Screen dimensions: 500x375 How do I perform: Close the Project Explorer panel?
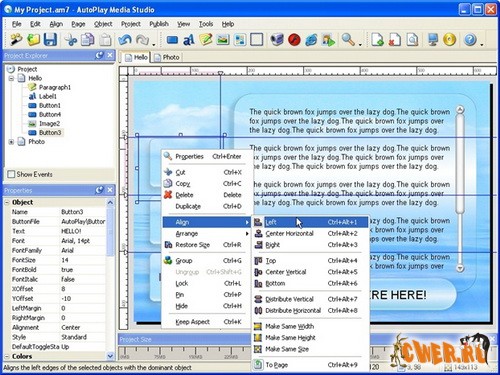[110, 55]
